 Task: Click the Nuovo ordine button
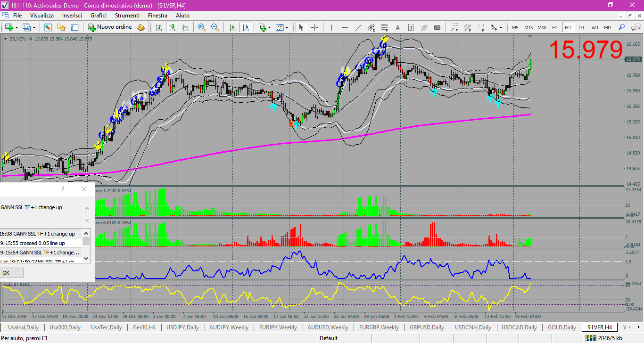[110, 27]
